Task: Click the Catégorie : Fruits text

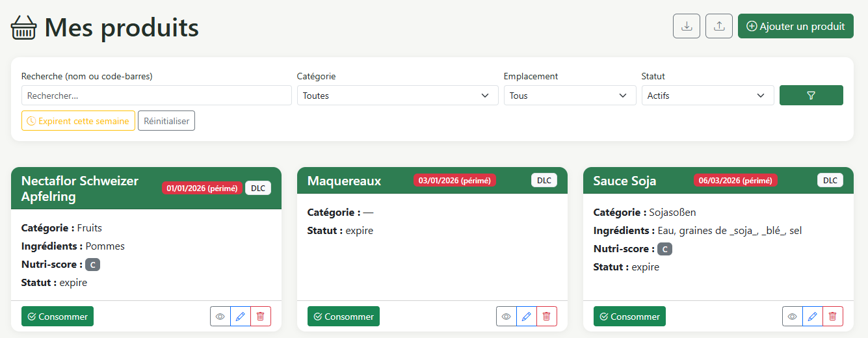Action: [62, 228]
